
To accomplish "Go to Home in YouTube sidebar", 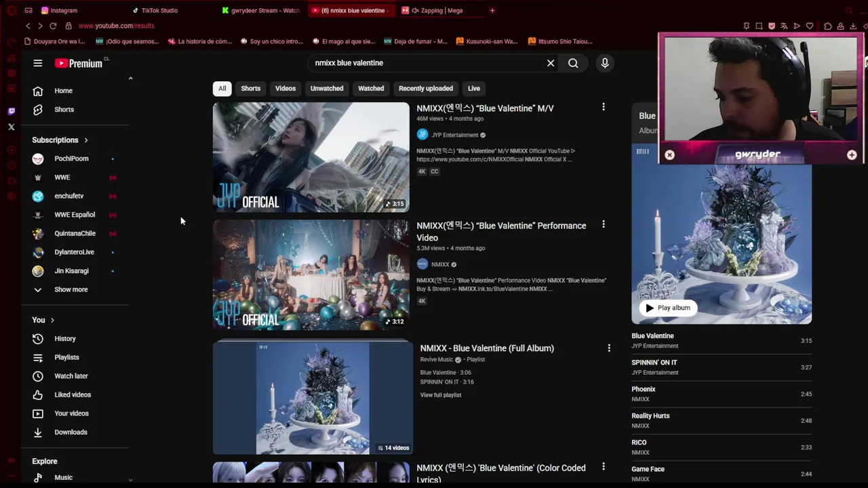I will (x=63, y=91).
